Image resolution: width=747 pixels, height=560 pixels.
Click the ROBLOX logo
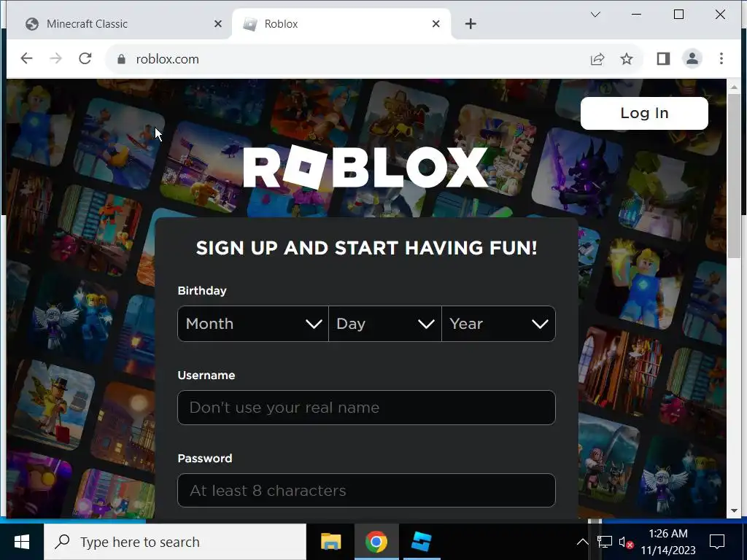pyautogui.click(x=366, y=167)
